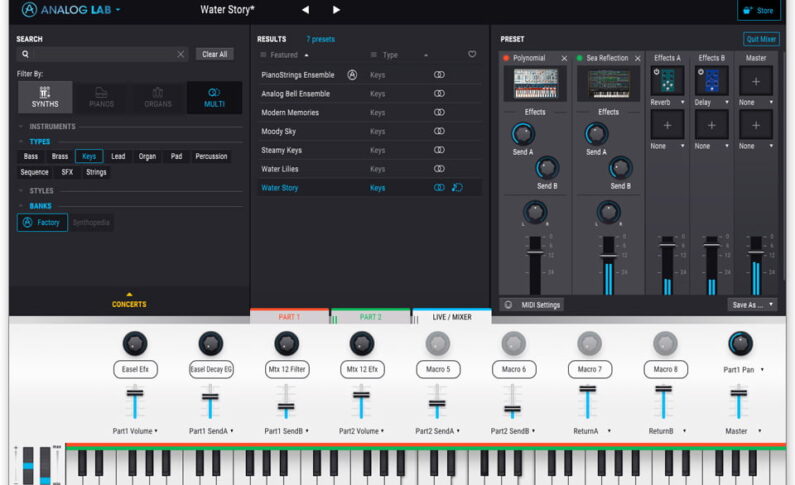Click the Arturia badge on PianoStrings Ensemble
The height and width of the screenshot is (485, 795).
coord(352,75)
